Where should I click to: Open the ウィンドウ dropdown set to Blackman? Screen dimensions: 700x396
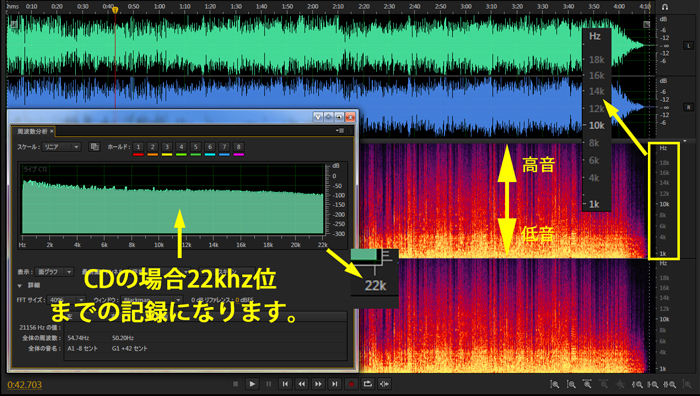click(x=151, y=300)
